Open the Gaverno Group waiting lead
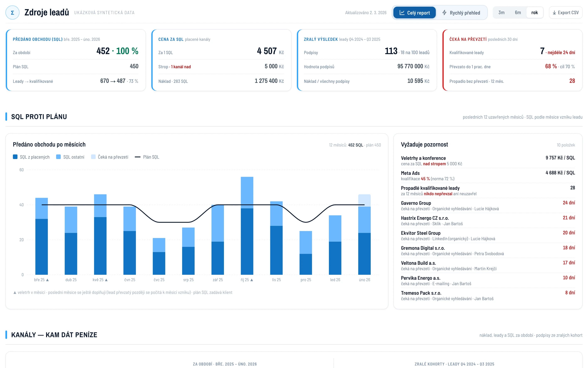Screen dimensions: 588x368 pyautogui.click(x=488, y=206)
